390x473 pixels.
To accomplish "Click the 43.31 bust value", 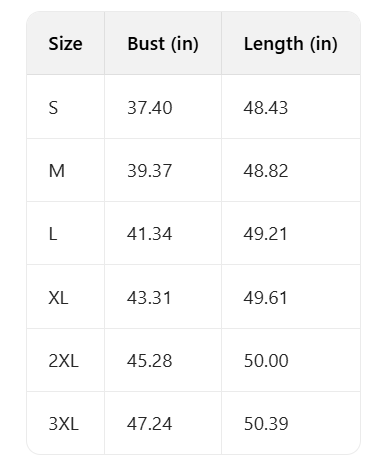I will pyautogui.click(x=149, y=297).
